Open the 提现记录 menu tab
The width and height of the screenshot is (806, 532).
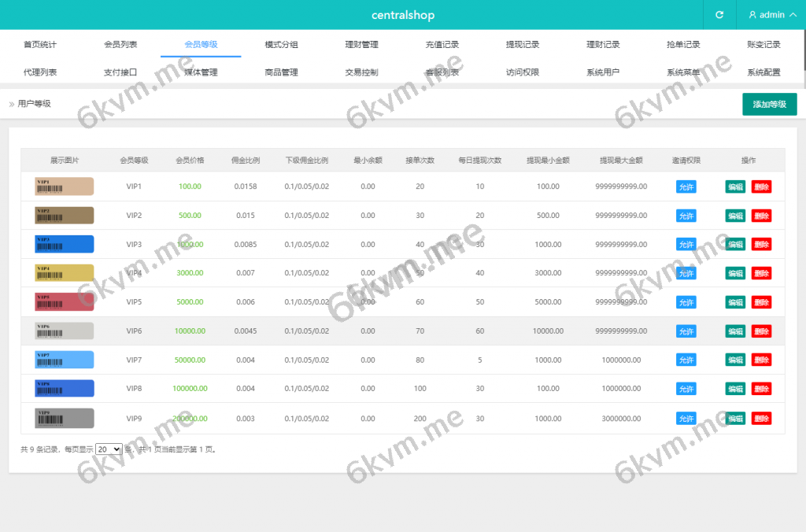[523, 45]
